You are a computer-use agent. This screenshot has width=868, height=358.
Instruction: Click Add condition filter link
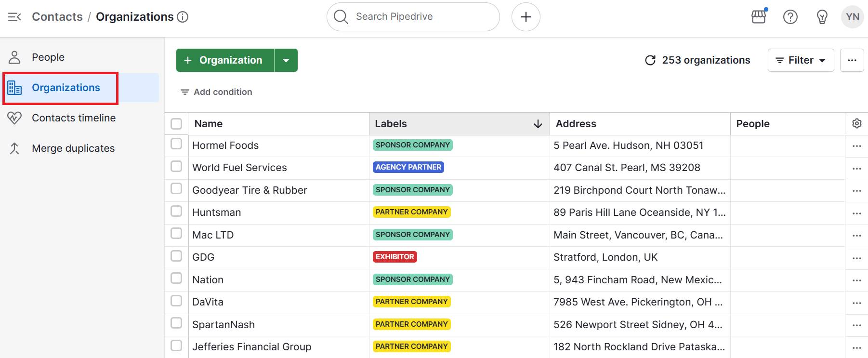click(216, 92)
